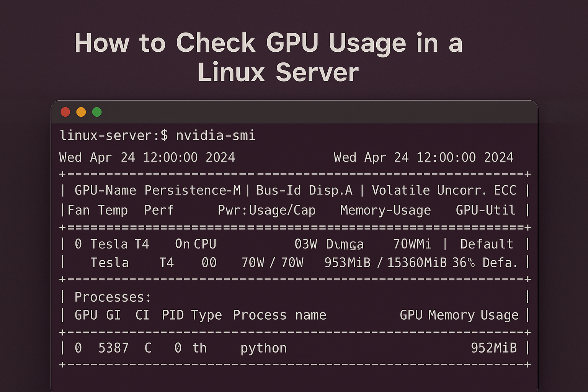The width and height of the screenshot is (588, 392).
Task: Click the Bus-Id Disp.A header
Action: [x=304, y=190]
